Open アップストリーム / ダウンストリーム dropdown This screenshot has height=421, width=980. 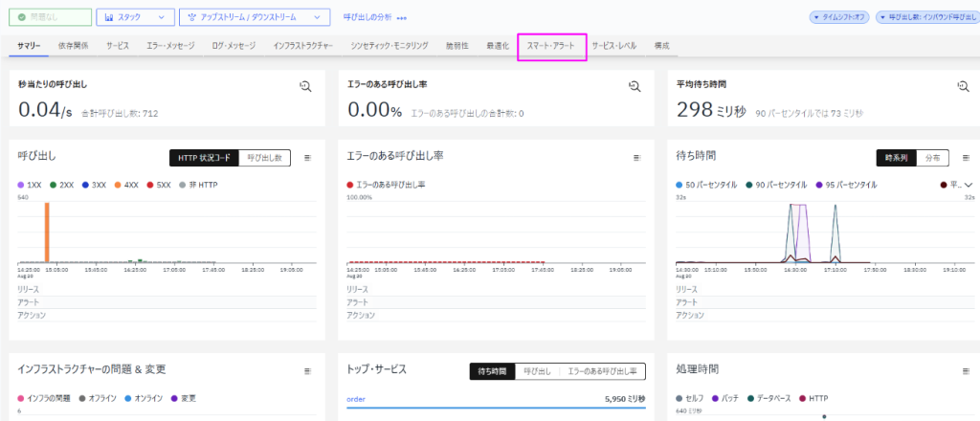click(255, 17)
